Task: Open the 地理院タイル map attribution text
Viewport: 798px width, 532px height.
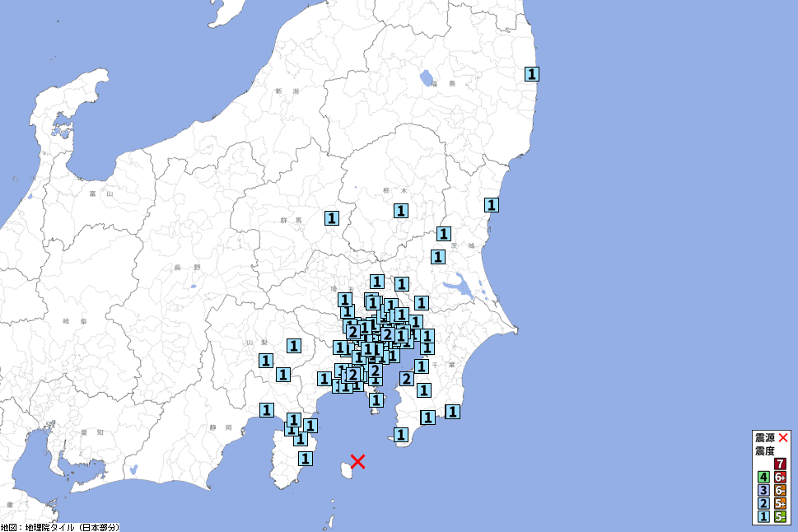Action: pos(60,526)
